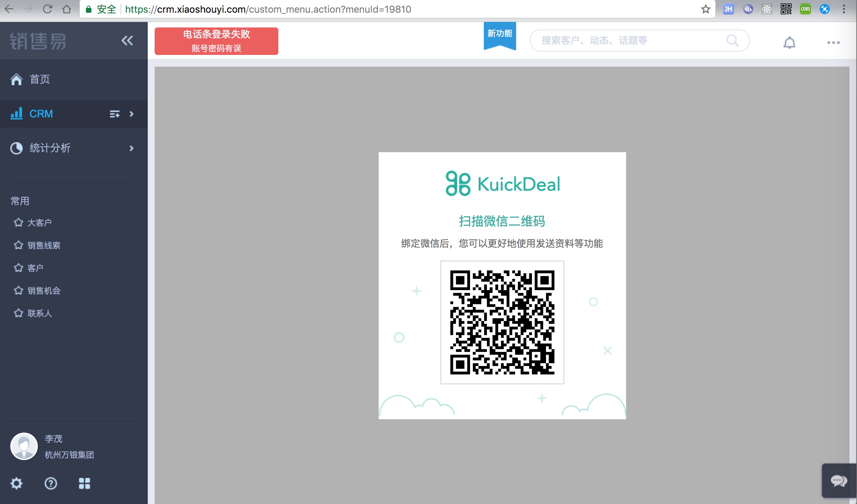Open 销售机会 from common list

coord(44,290)
